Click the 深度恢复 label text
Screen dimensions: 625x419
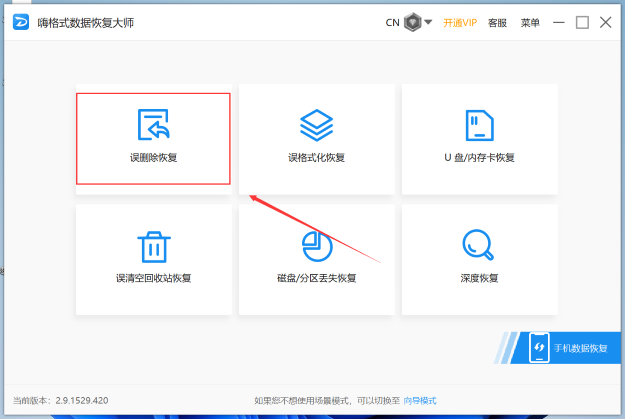pyautogui.click(x=480, y=278)
